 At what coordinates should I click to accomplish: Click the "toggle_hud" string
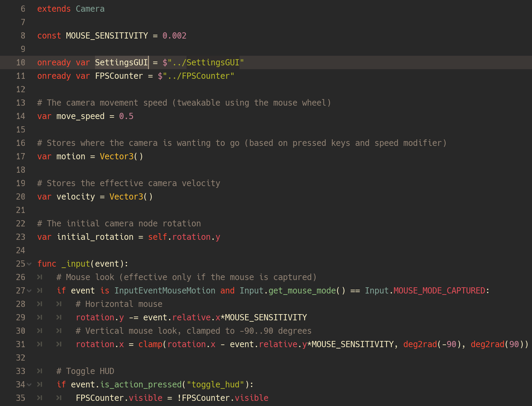tap(215, 385)
